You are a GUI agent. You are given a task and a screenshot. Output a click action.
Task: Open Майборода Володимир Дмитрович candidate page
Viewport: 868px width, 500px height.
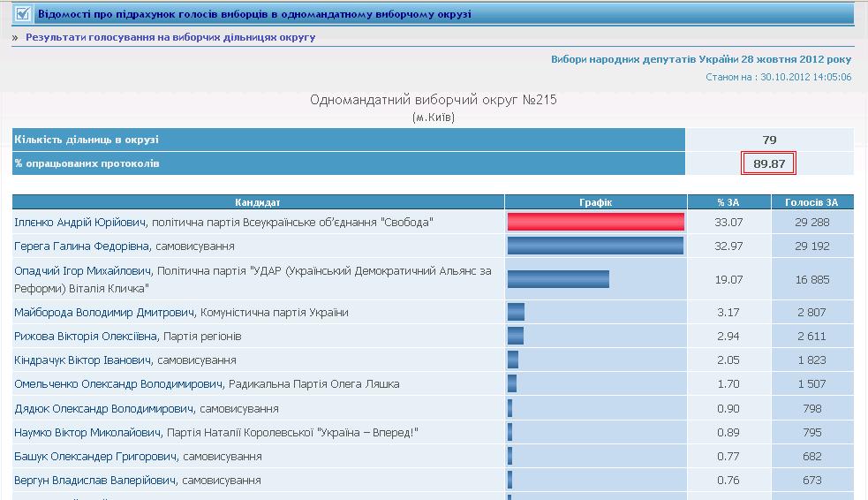pyautogui.click(x=105, y=312)
